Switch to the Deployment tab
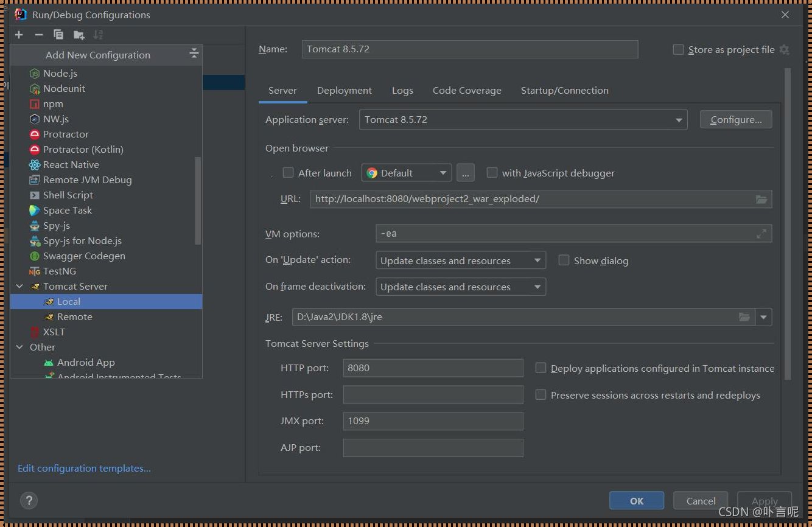 point(345,90)
